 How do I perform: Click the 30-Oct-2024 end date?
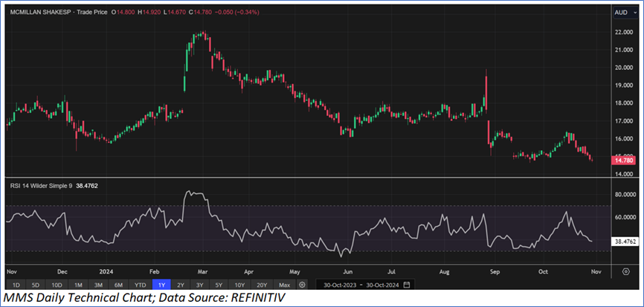click(x=383, y=285)
